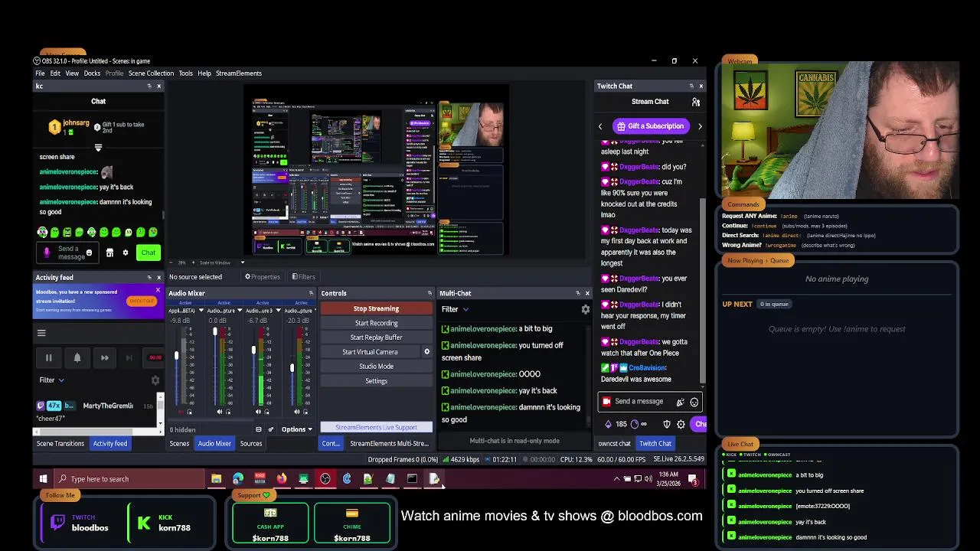Image resolution: width=980 pixels, height=551 pixels.
Task: Mute the Audio..ure 3 channel speaker
Action: click(258, 412)
